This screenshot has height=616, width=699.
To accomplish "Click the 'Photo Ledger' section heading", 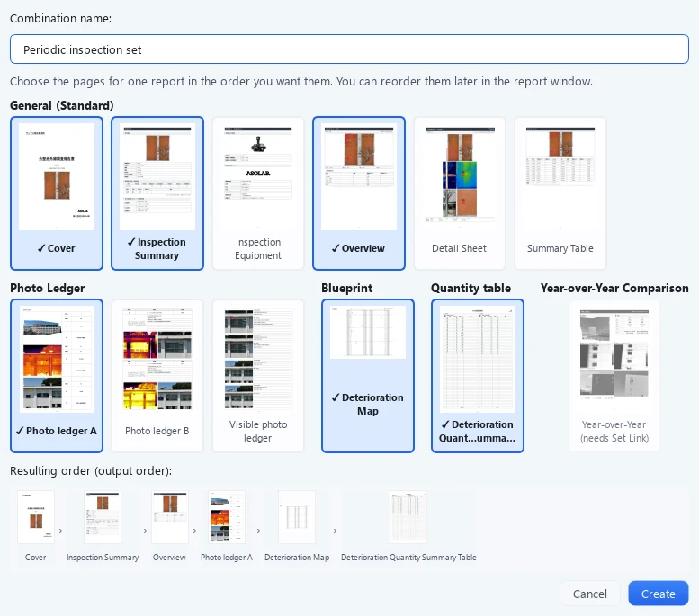I will 48,288.
